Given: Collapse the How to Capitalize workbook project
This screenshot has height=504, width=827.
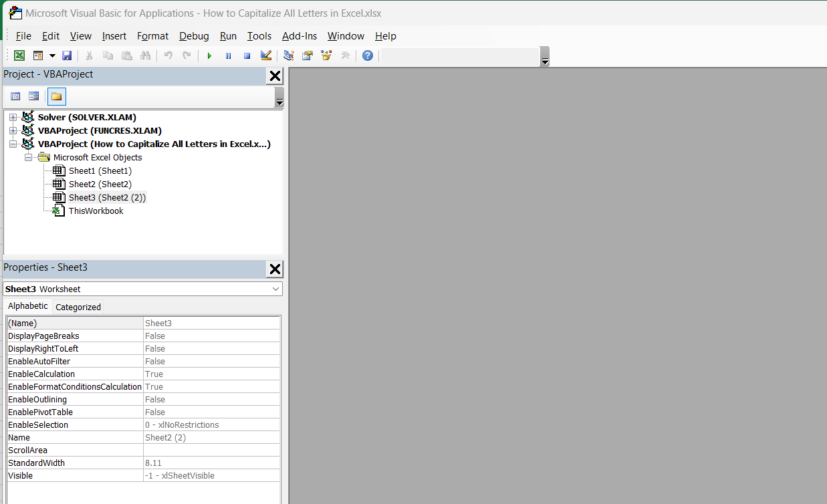Looking at the screenshot, I should click(13, 144).
